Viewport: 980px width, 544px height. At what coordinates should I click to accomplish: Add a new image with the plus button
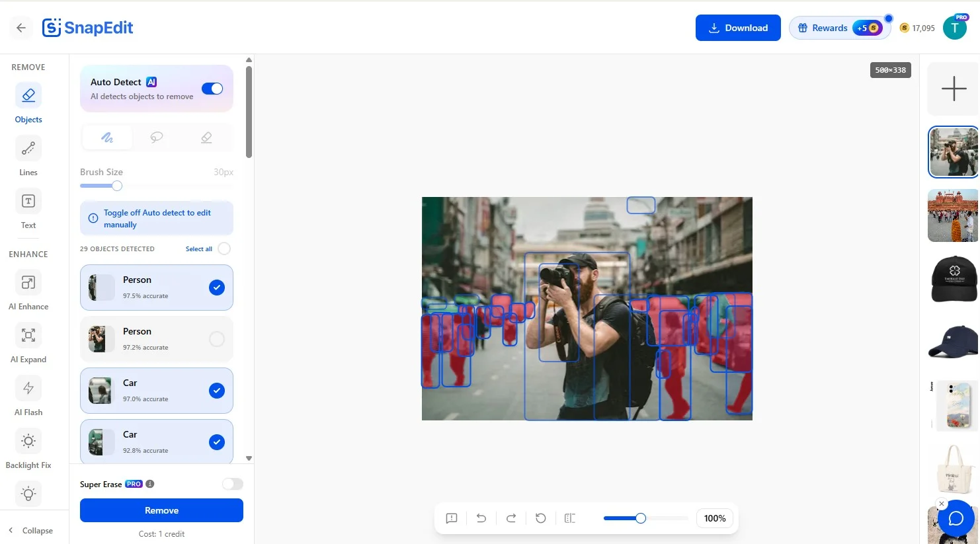pos(954,89)
